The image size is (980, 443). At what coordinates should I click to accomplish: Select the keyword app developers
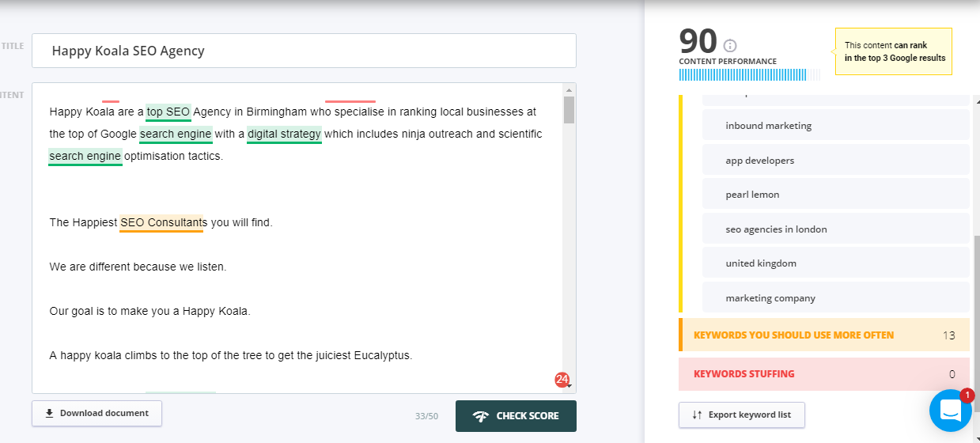click(x=836, y=161)
